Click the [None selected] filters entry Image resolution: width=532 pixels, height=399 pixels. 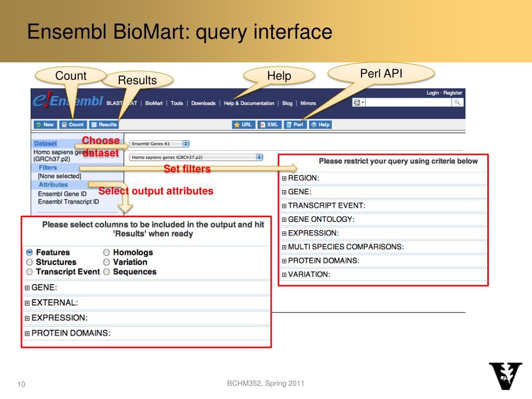60,176
